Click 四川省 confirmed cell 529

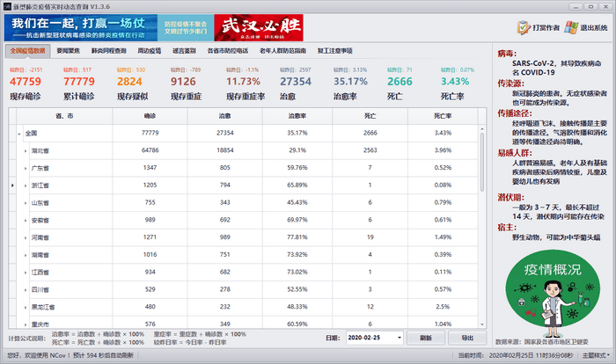coord(150,289)
